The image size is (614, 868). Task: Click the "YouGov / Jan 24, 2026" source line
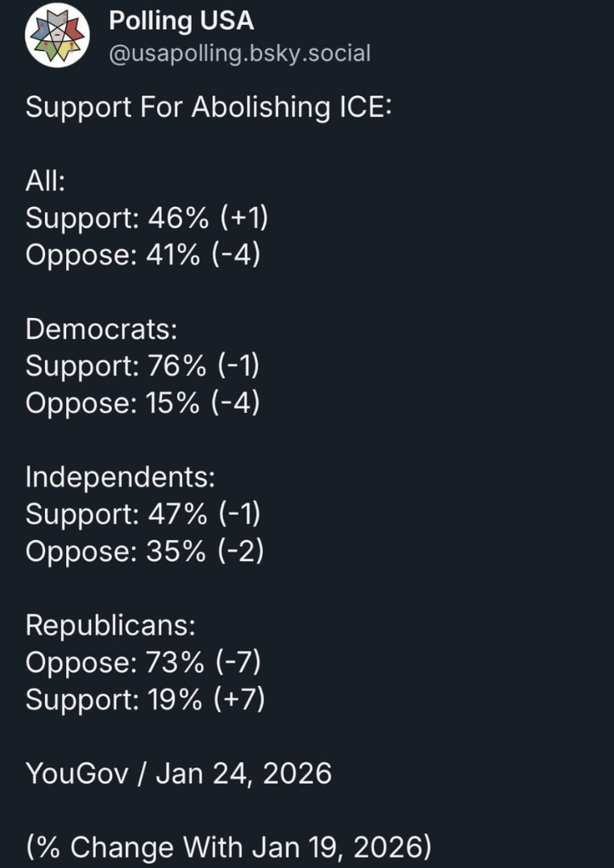click(x=178, y=773)
